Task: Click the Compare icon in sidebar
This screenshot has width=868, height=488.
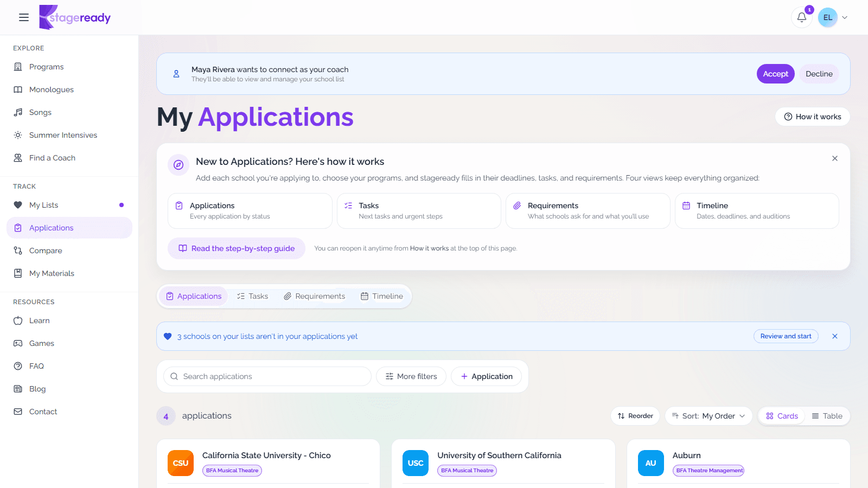Action: click(x=18, y=251)
